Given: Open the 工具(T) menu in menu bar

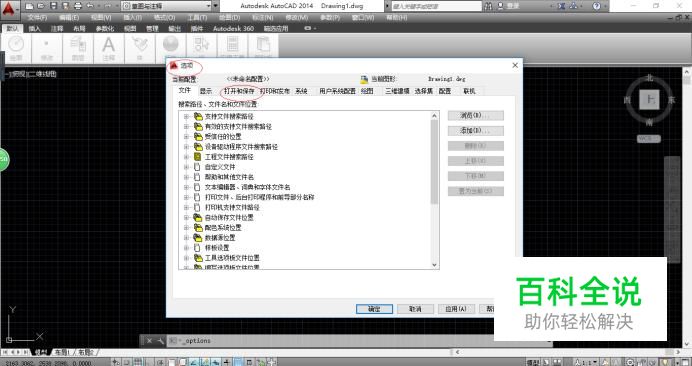Looking at the screenshot, I should pos(197,18).
